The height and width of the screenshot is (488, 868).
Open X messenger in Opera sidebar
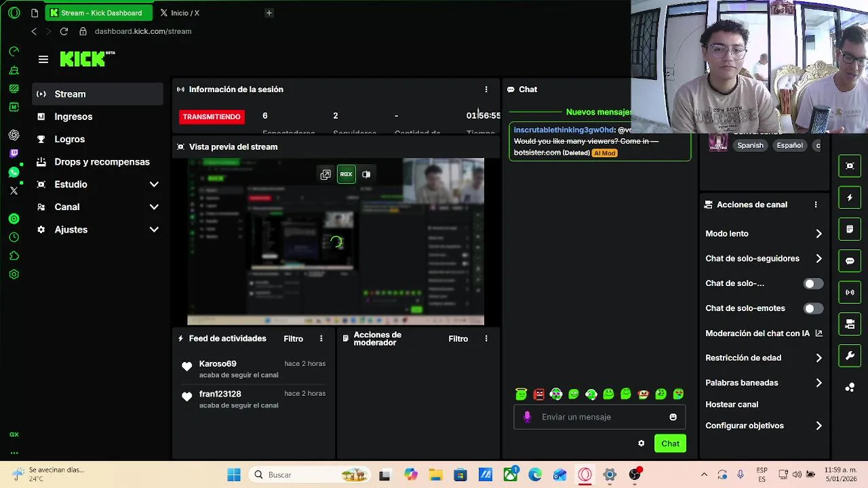14,190
